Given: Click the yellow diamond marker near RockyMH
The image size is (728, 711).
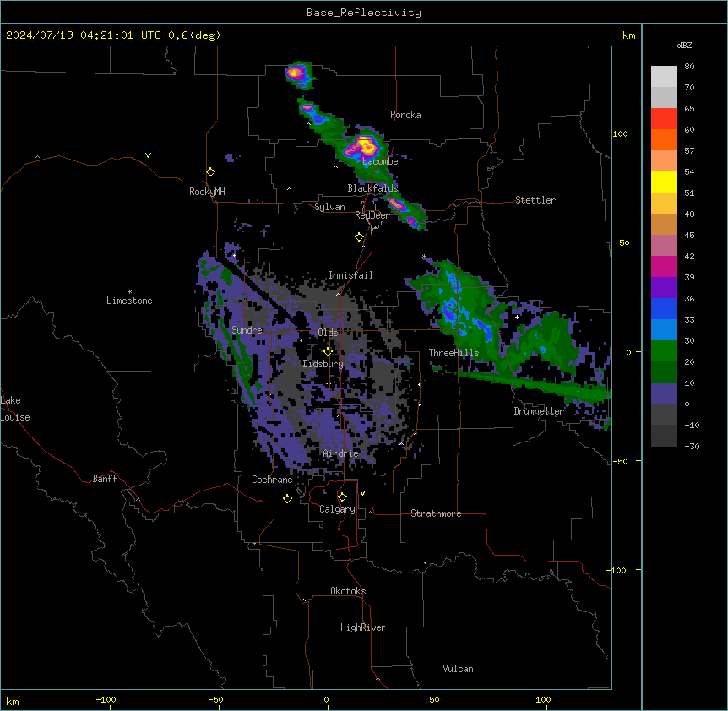Looking at the screenshot, I should pos(210,172).
